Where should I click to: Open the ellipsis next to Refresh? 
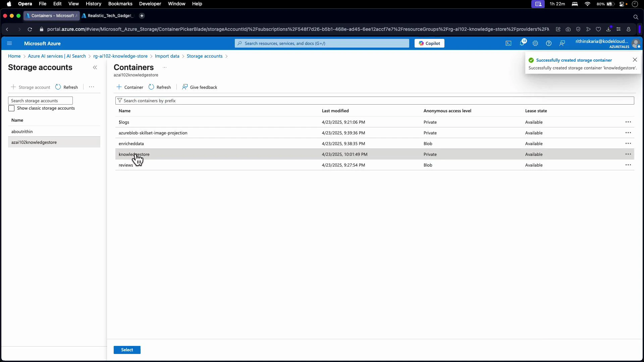click(x=91, y=87)
